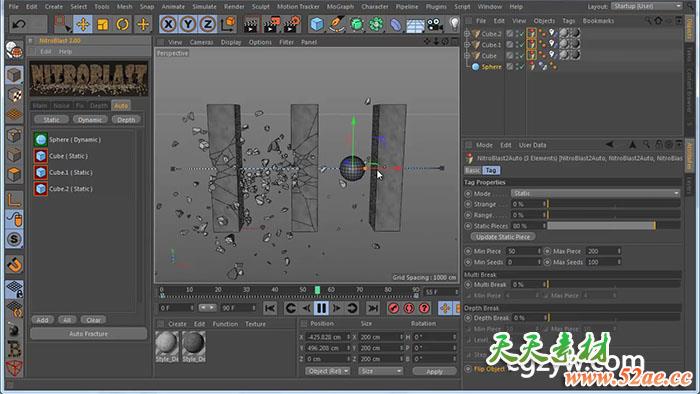This screenshot has width=700, height=394.
Task: Expand the Cube.2 object tree
Action: click(x=467, y=34)
